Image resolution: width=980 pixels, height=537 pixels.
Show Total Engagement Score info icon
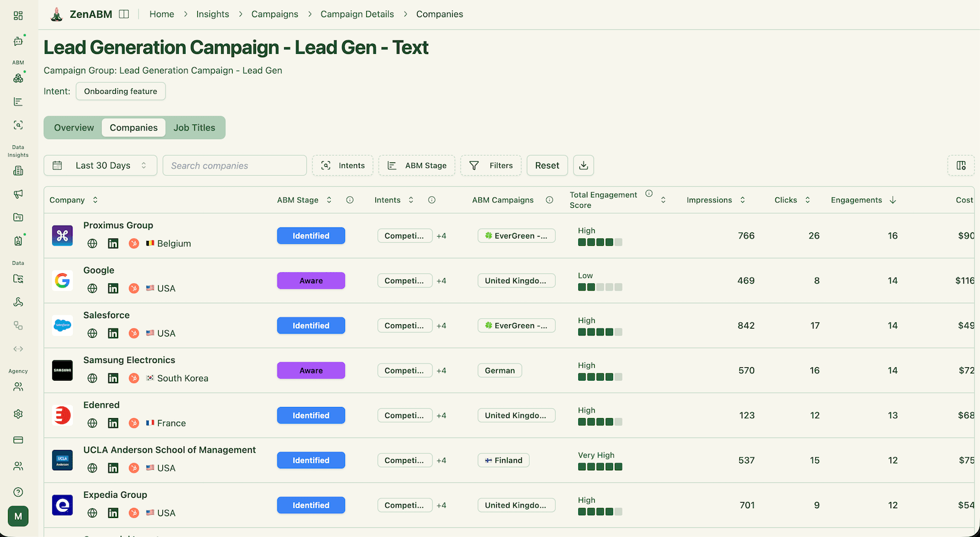click(649, 194)
